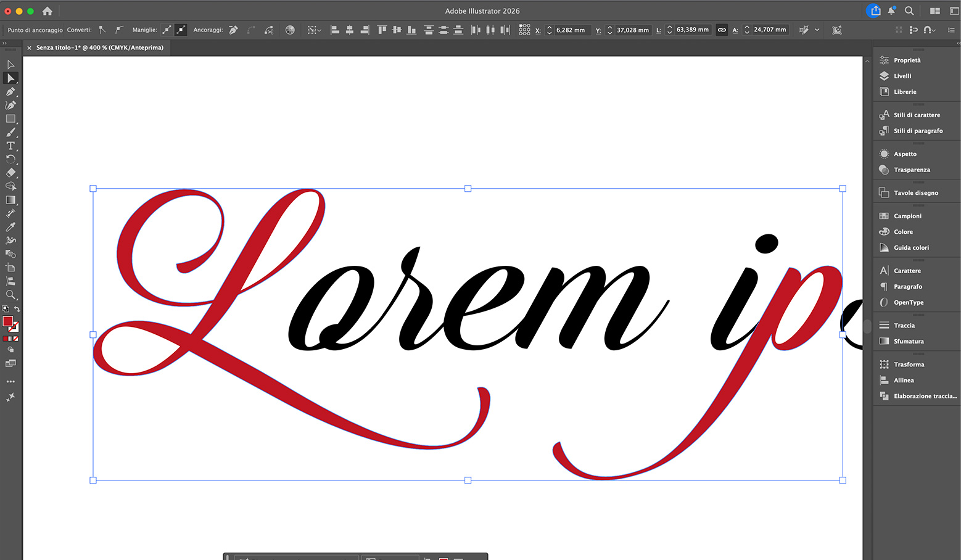Expand dropdown beside the transform pen icon
Image resolution: width=961 pixels, height=560 pixels.
coord(817,30)
